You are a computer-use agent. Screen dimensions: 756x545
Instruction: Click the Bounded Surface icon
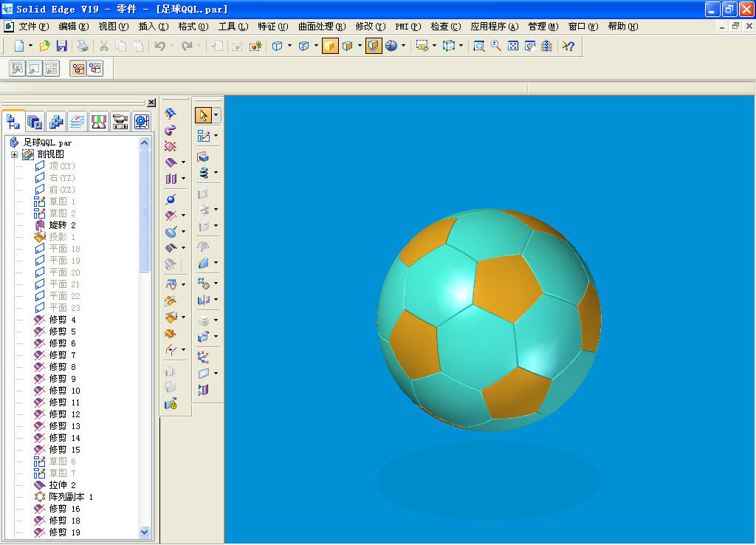pos(171,146)
